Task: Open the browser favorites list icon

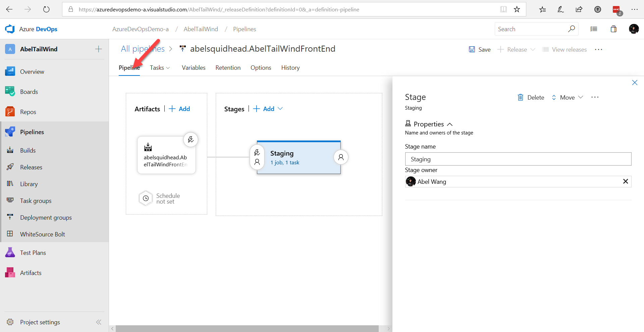Action: click(x=542, y=9)
